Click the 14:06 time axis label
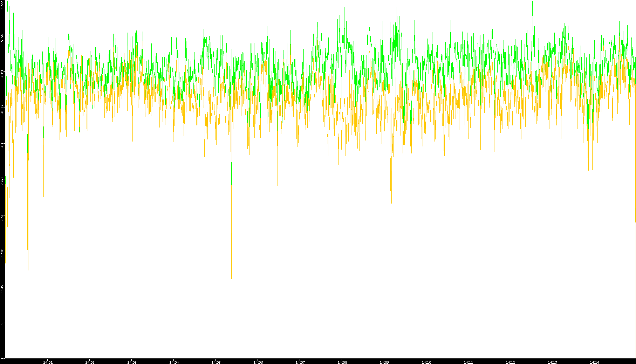The width and height of the screenshot is (636, 364). pos(258,362)
